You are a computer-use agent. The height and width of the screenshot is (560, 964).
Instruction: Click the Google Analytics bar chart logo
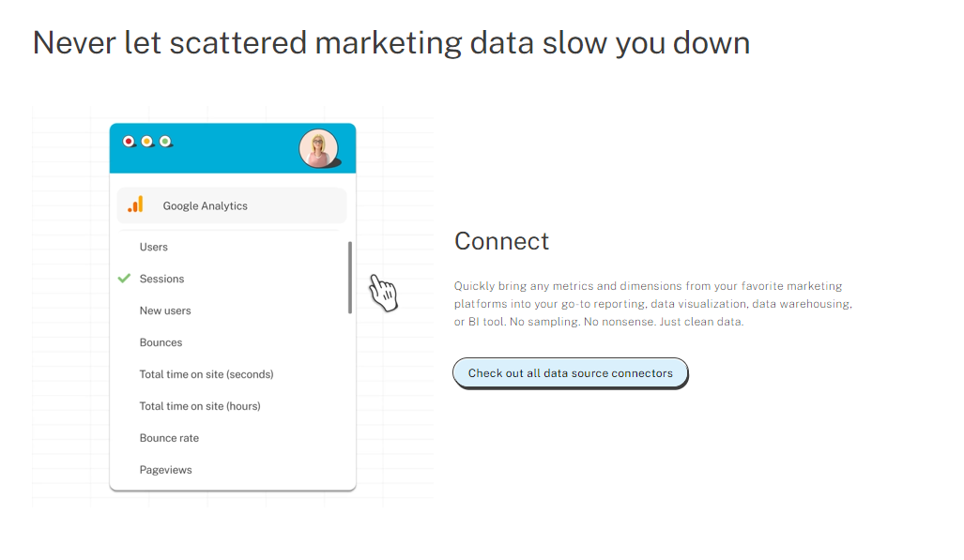coord(136,204)
